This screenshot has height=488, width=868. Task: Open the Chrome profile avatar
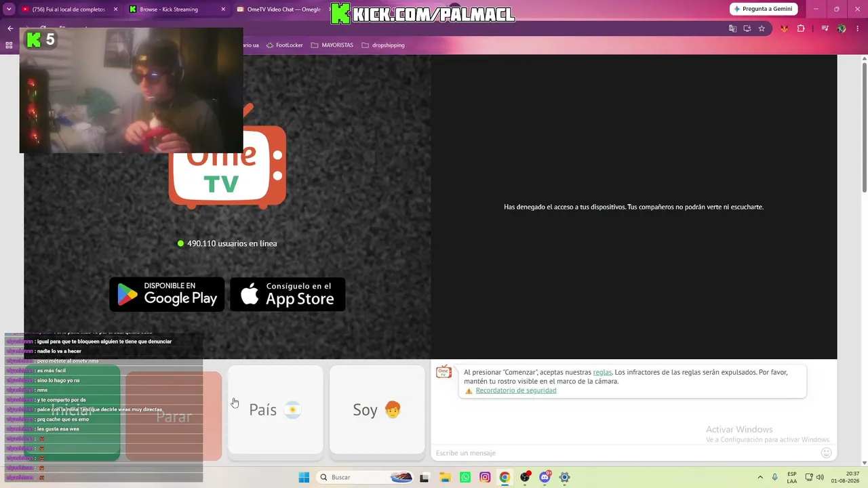[842, 28]
